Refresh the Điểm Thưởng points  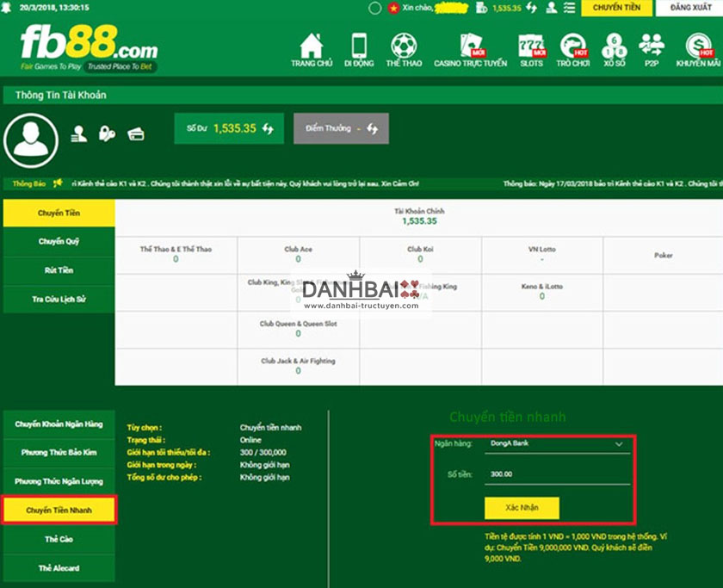[373, 128]
